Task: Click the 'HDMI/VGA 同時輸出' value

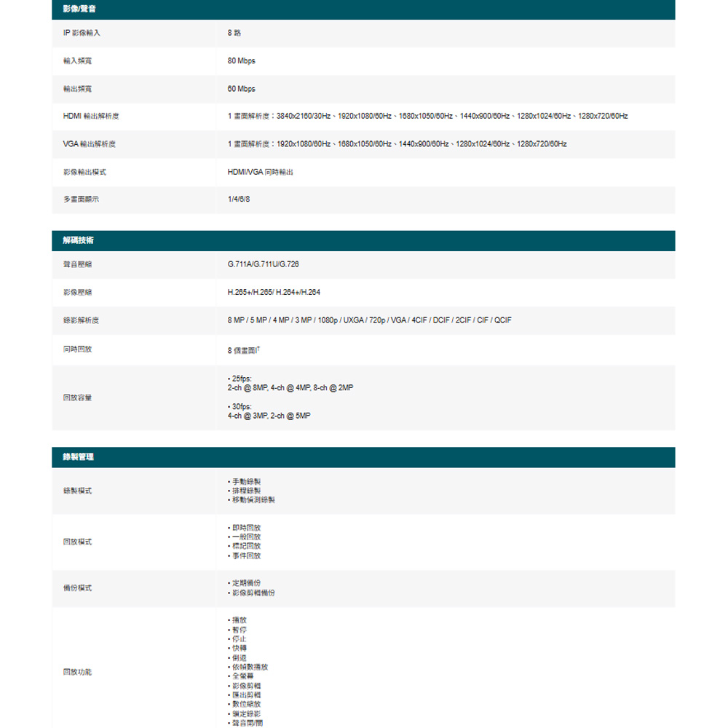Action: (x=261, y=172)
